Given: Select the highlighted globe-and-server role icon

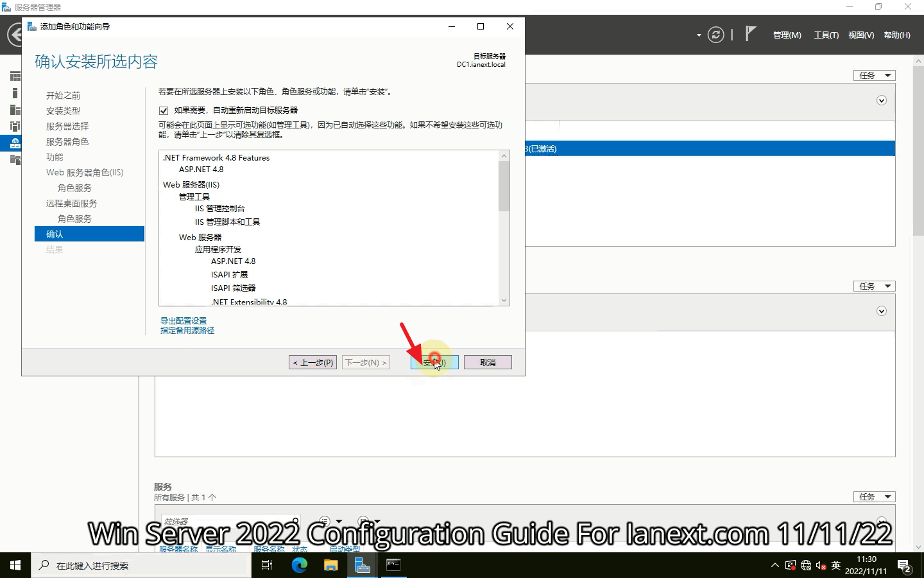Looking at the screenshot, I should pyautogui.click(x=15, y=143).
